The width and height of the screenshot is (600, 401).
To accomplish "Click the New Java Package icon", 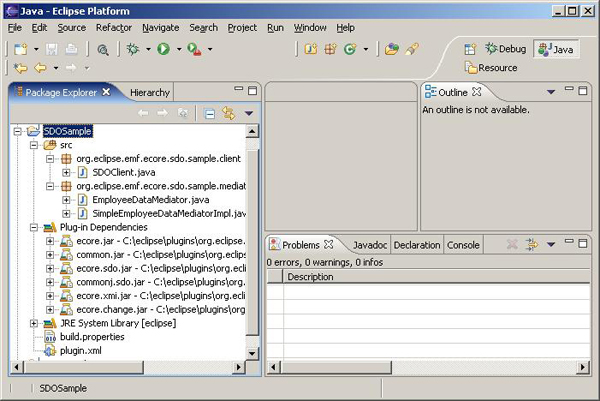I will coord(330,49).
